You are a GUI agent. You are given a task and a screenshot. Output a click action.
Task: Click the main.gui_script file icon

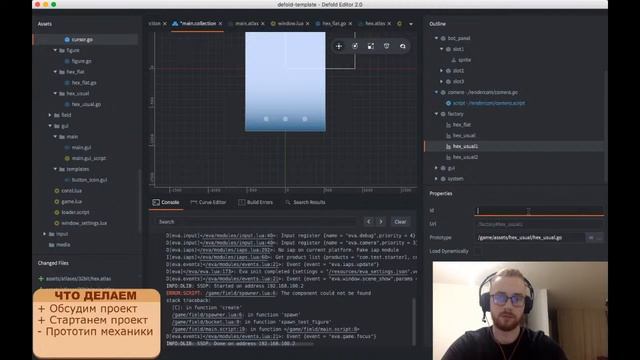67,158
